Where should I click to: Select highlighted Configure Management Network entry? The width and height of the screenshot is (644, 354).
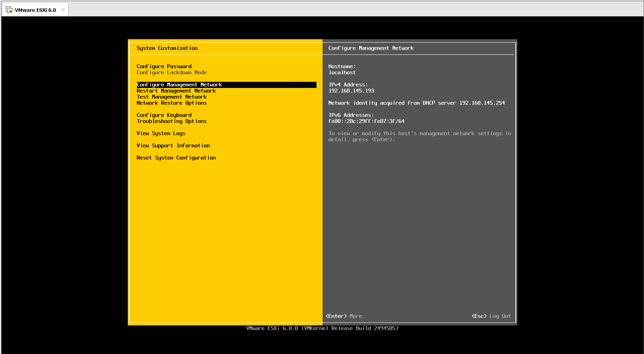coord(226,85)
